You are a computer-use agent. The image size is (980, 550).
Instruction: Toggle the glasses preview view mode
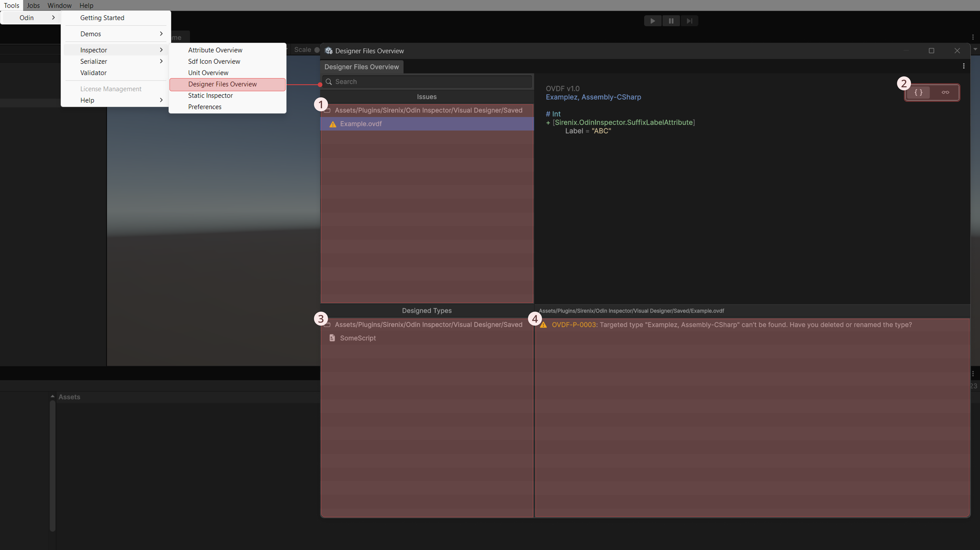tap(945, 92)
